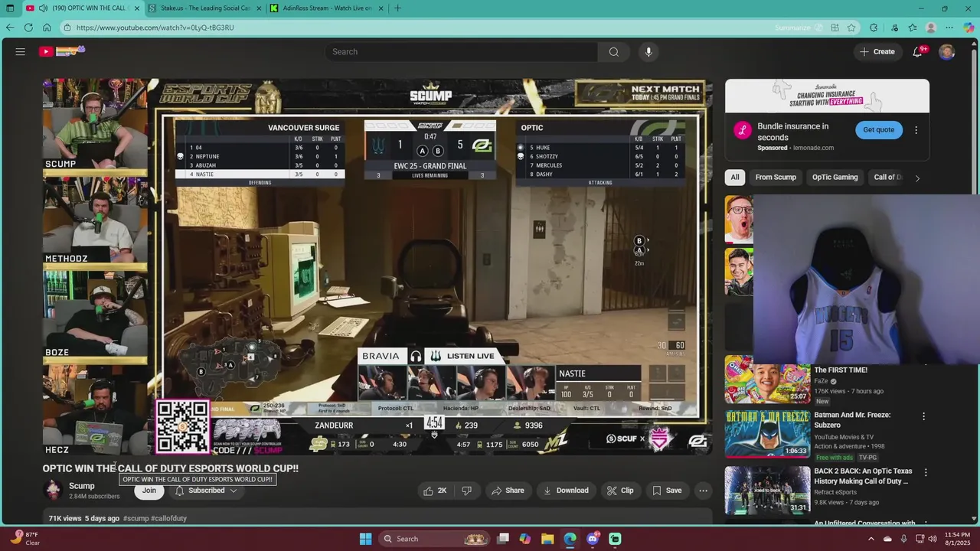Click the YouTube search magnifier button

point(613,51)
